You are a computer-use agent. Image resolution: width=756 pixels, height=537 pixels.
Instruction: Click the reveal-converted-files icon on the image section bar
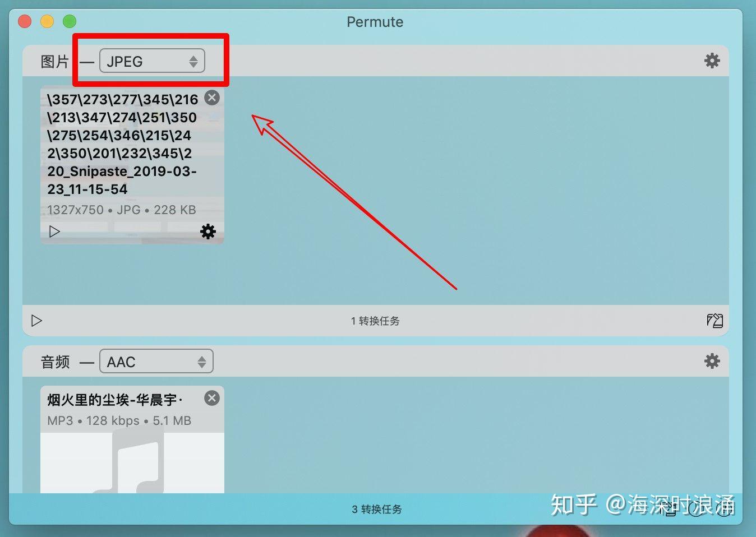point(714,320)
